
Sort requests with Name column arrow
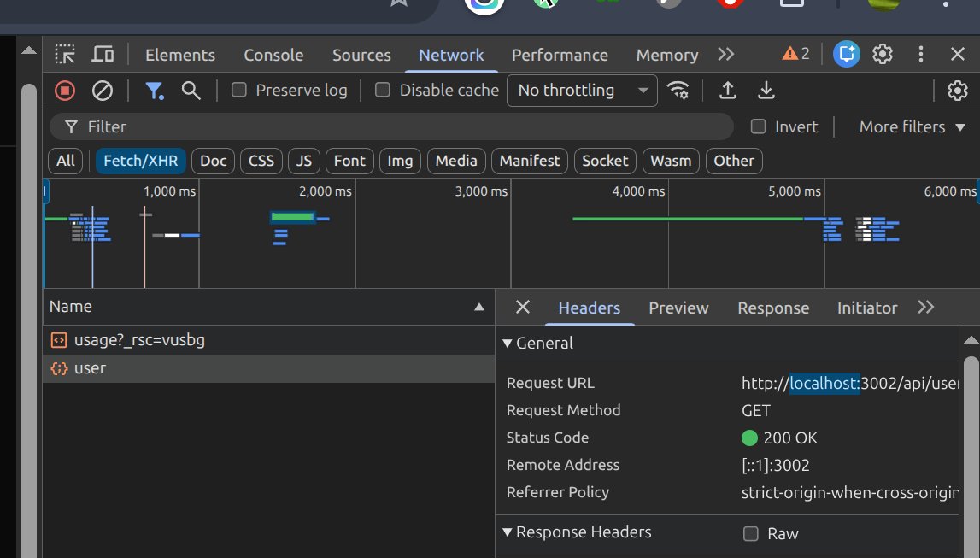478,307
